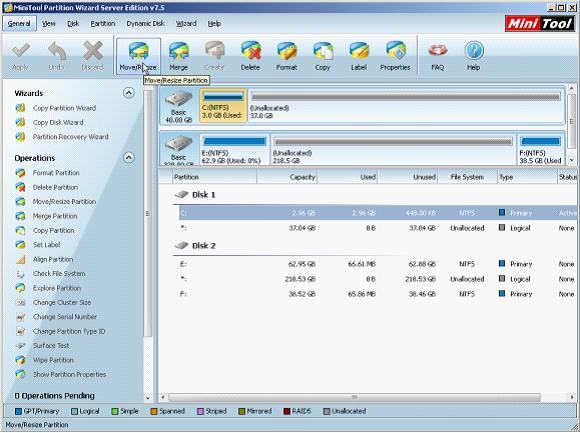The image size is (580, 433).
Task: Click the Surface Test operation icon
Action: [20, 346]
